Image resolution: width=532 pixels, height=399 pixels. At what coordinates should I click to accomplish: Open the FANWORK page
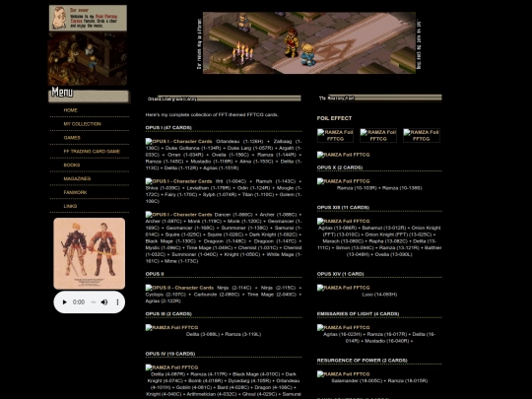tap(75, 192)
